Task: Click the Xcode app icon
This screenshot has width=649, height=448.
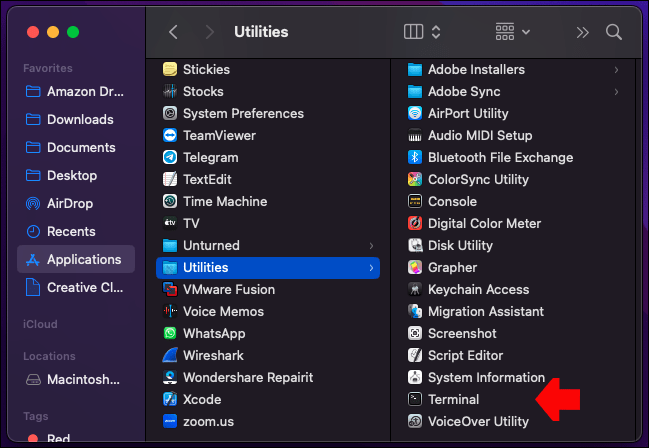Action: [x=170, y=399]
